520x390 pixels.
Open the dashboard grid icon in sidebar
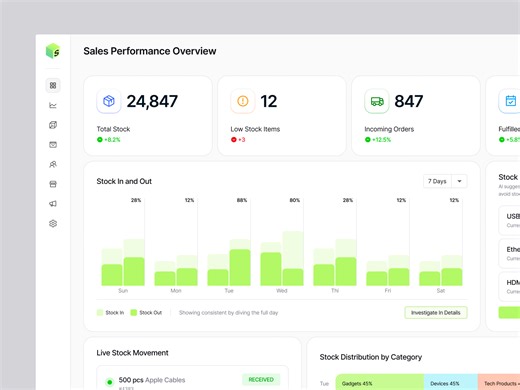[x=53, y=86]
